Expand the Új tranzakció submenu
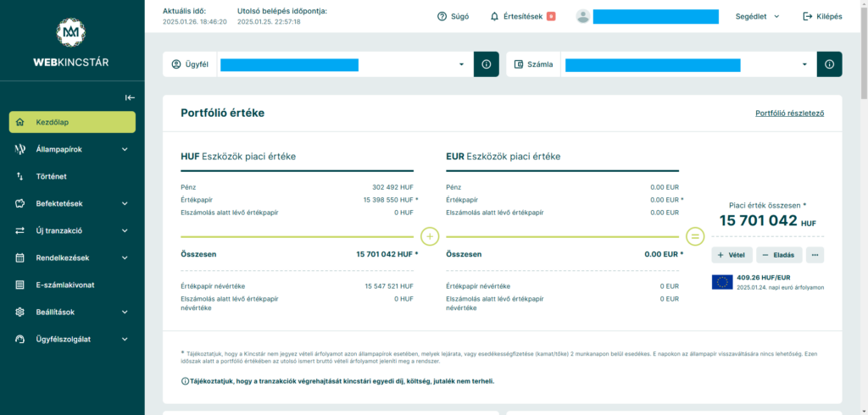This screenshot has width=868, height=415. [72, 230]
